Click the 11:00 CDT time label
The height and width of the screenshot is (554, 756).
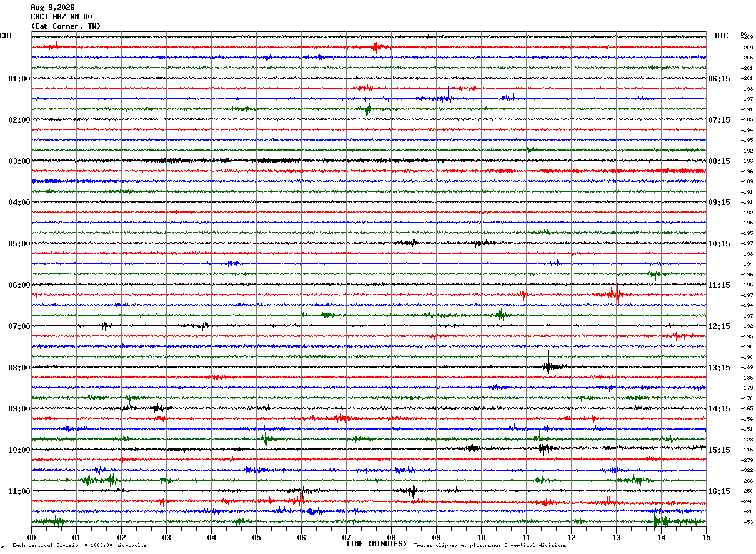[19, 491]
